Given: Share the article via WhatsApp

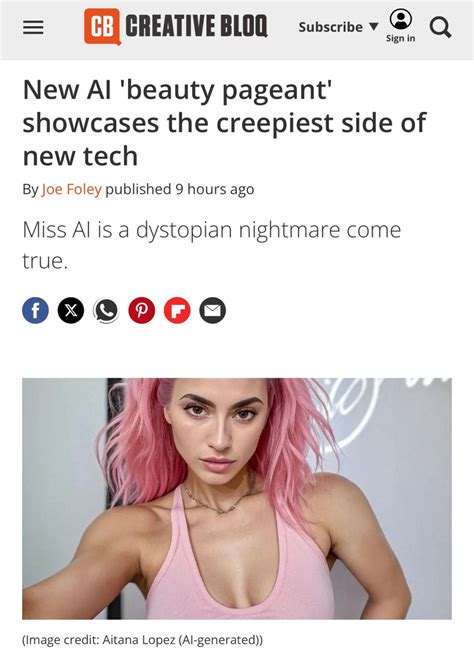Looking at the screenshot, I should pos(106,310).
